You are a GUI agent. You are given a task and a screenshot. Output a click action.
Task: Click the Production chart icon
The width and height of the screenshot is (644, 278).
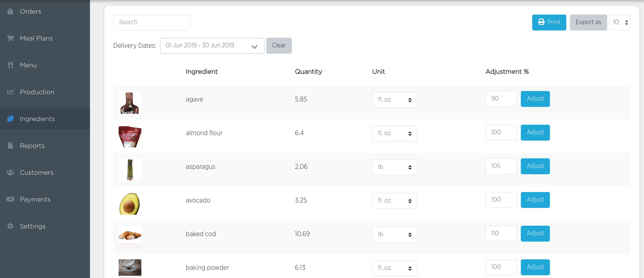click(10, 92)
